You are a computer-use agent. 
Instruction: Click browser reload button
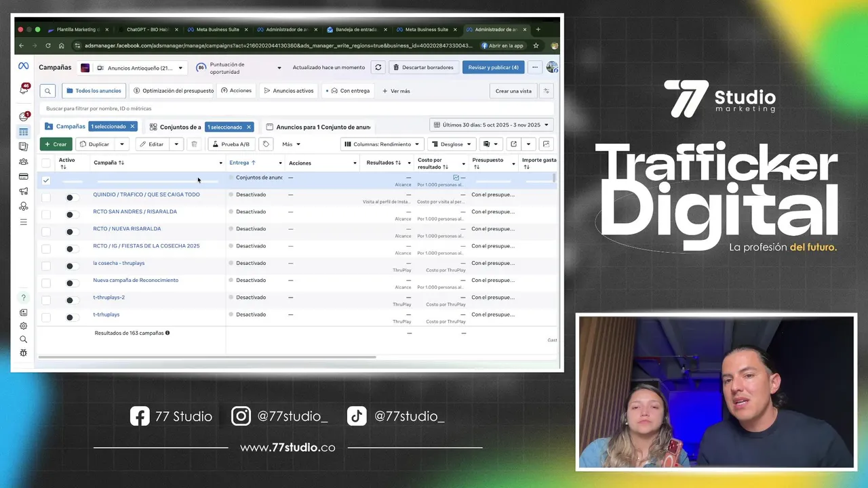47,46
